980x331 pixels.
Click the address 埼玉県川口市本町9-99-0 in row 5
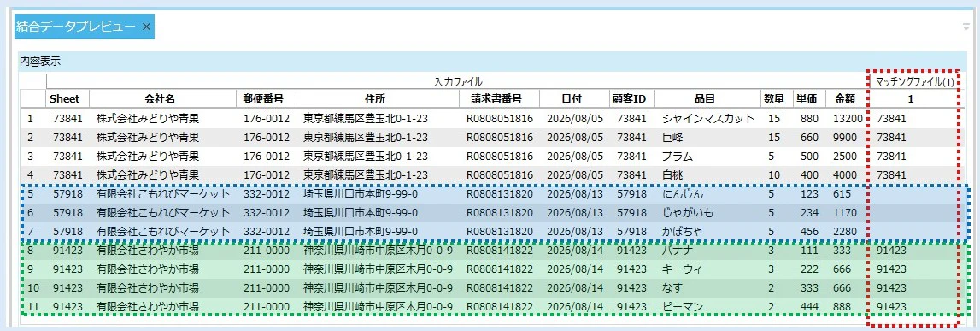click(x=361, y=195)
